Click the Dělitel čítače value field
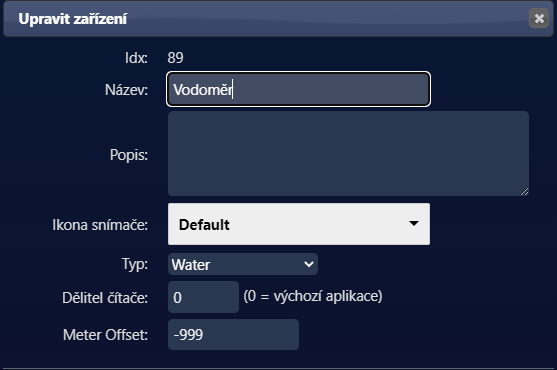557x370 pixels. coord(203,297)
